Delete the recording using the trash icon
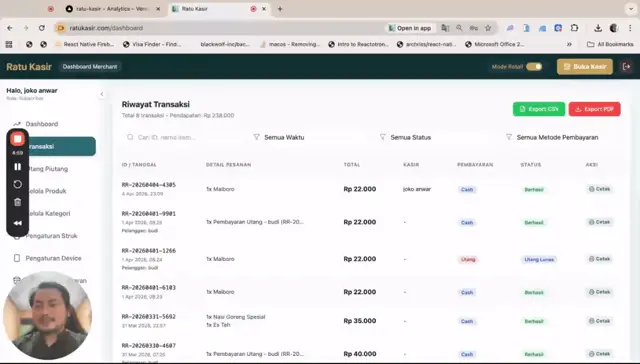This screenshot has height=364, width=640. tap(18, 202)
